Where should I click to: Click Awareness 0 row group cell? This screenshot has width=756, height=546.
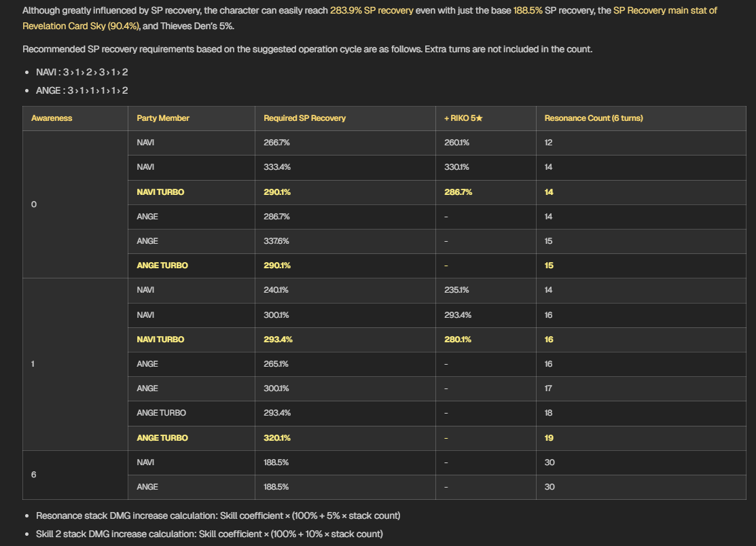tap(75, 204)
